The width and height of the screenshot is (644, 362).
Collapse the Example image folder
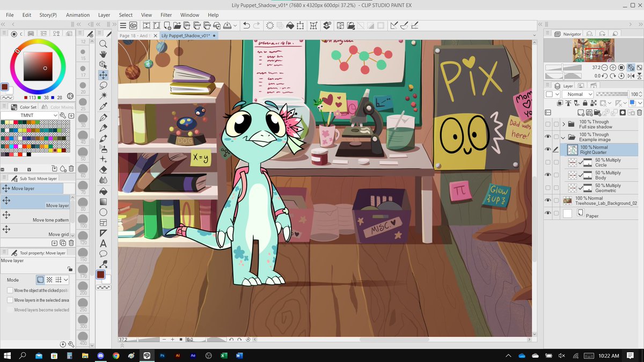tap(563, 137)
